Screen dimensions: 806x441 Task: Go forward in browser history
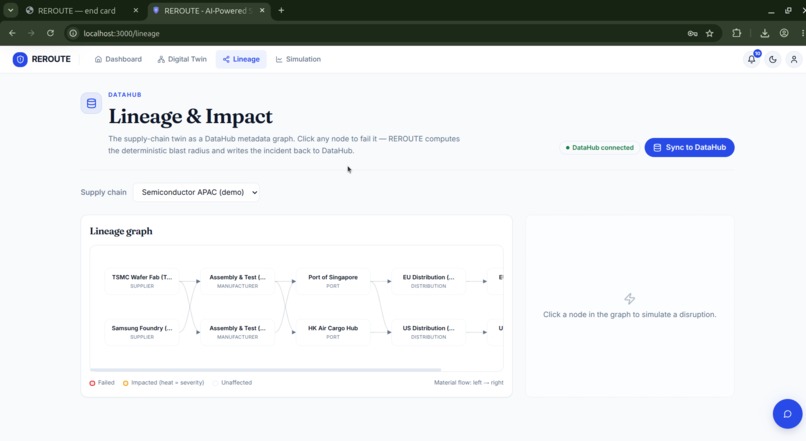31,33
